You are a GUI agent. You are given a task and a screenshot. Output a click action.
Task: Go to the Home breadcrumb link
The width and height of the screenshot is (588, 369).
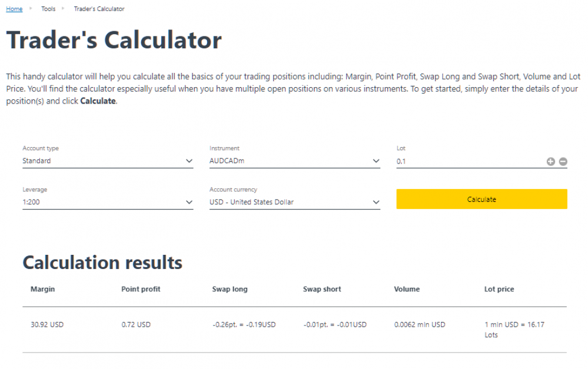click(14, 9)
